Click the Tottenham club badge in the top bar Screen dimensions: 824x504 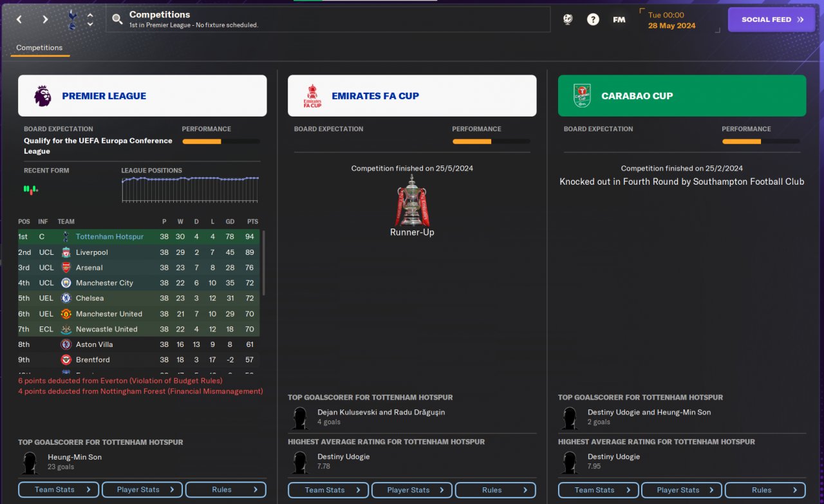(71, 19)
